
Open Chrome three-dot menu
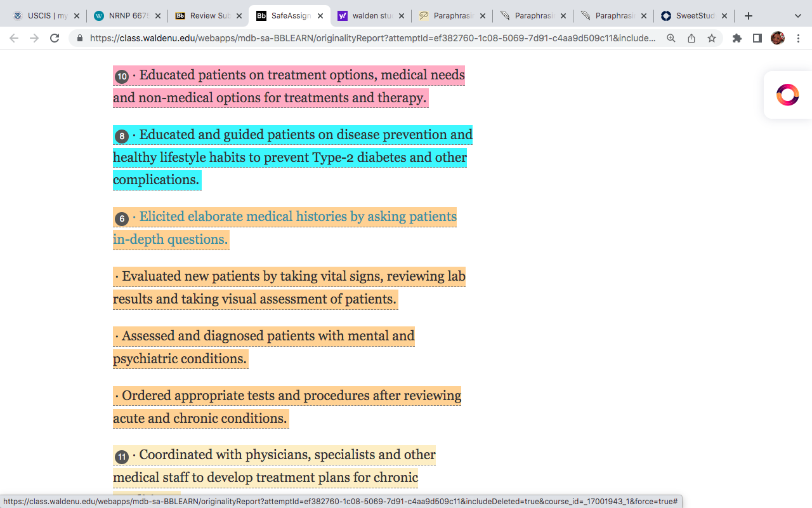tap(798, 38)
